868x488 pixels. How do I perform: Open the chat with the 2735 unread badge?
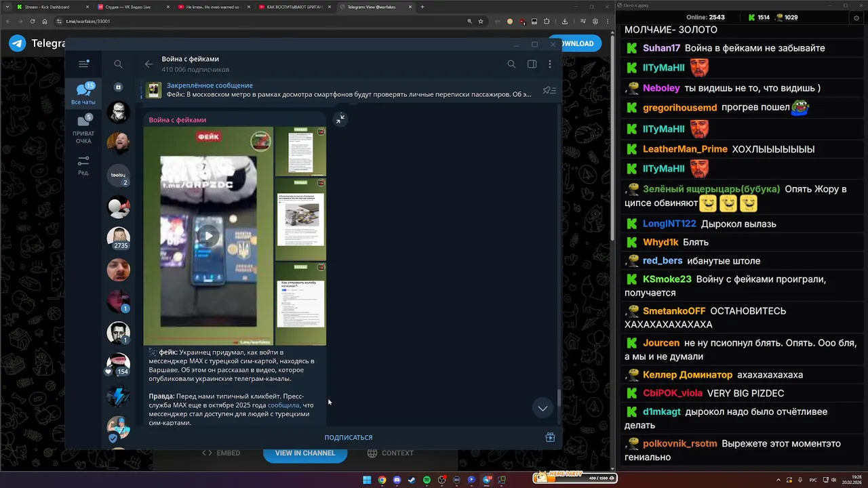[x=119, y=238]
